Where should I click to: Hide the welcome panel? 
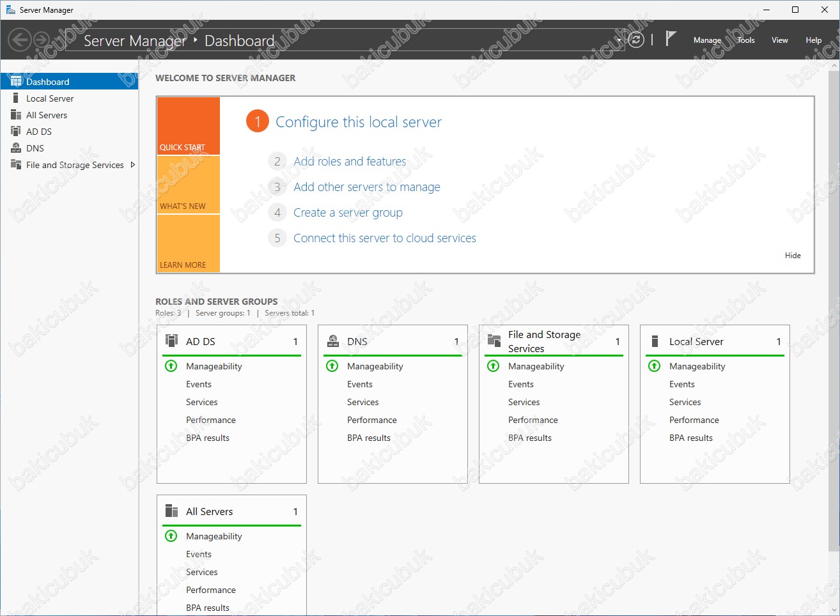(793, 256)
